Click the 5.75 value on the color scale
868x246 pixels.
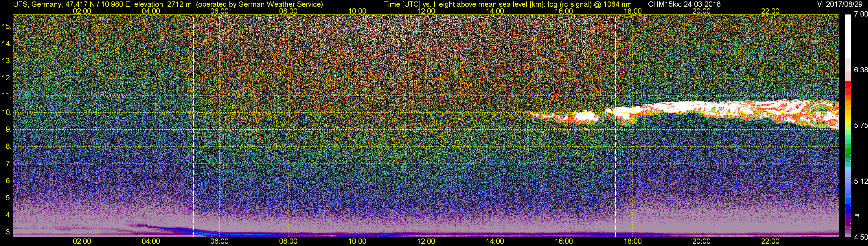click(860, 125)
